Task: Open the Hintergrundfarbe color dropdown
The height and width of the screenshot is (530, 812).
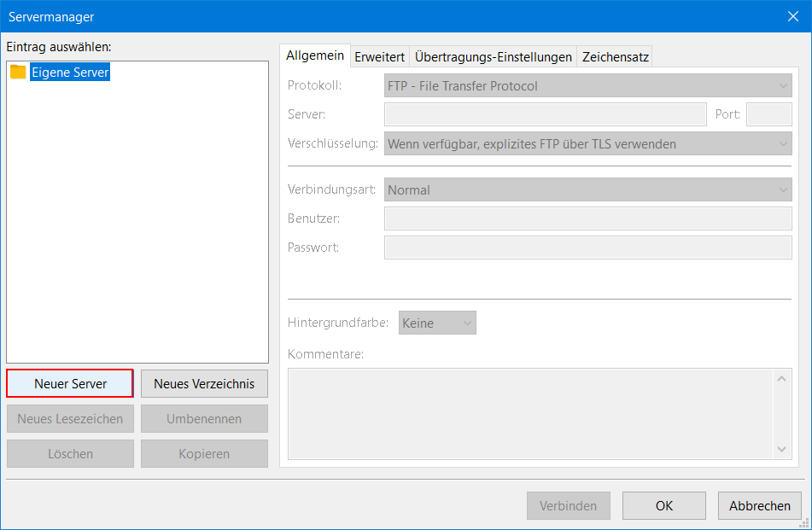Action: point(437,323)
